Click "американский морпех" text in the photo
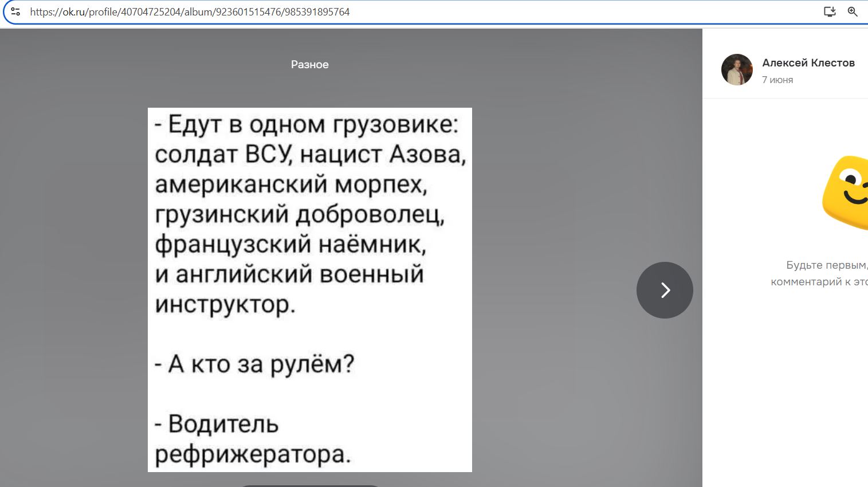 291,184
